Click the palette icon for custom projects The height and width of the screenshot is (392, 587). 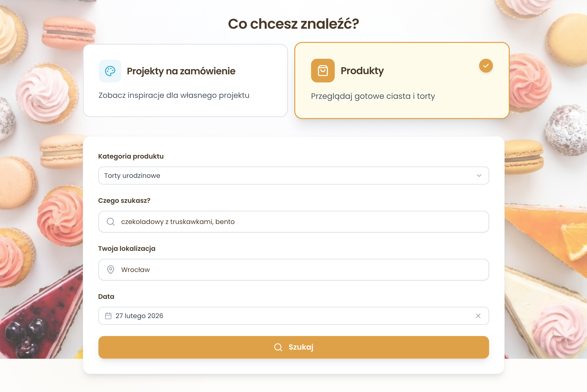[x=110, y=71]
